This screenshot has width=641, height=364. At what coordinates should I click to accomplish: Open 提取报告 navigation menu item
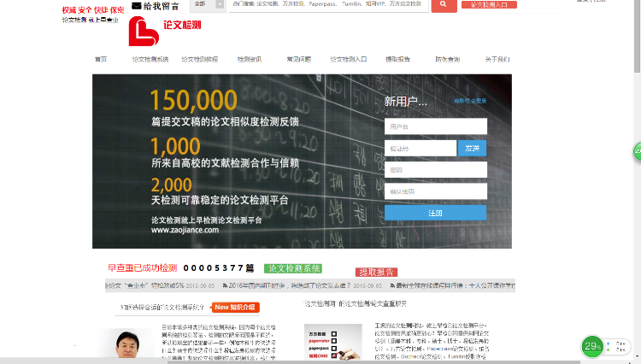point(397,59)
